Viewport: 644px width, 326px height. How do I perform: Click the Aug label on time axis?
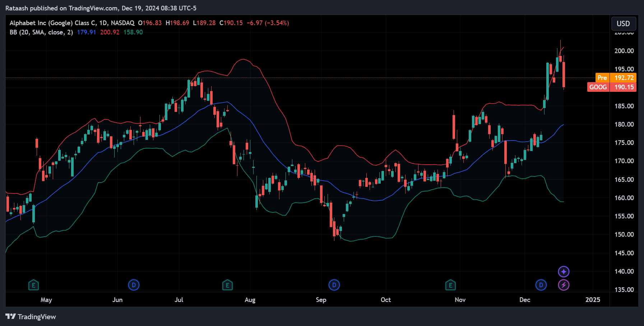coord(250,300)
